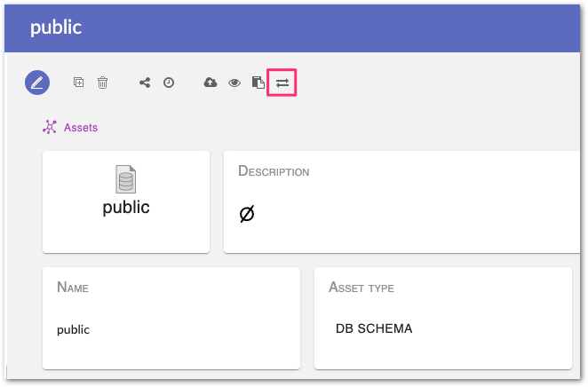Click the Asset type heading

point(362,288)
